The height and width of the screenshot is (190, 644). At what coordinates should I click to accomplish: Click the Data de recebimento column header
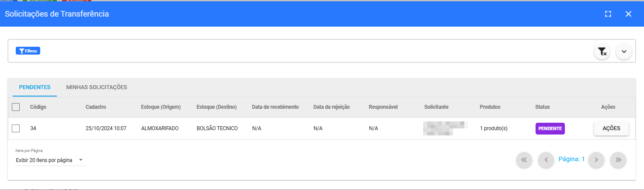275,107
